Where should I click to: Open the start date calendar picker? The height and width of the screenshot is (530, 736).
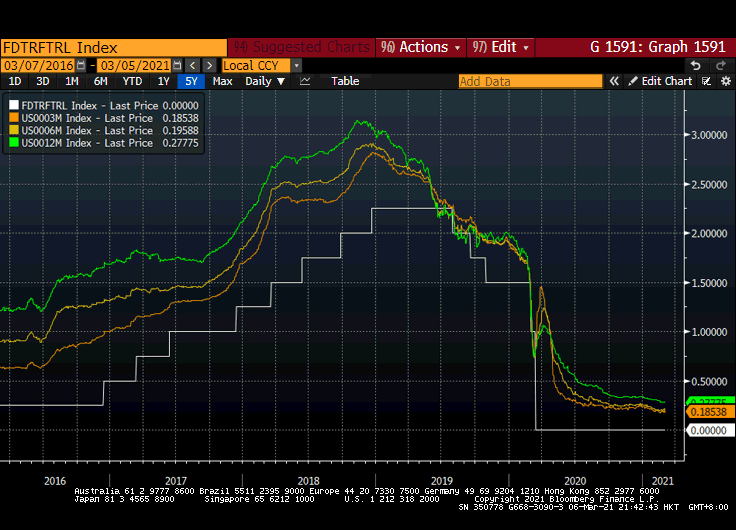pos(83,65)
